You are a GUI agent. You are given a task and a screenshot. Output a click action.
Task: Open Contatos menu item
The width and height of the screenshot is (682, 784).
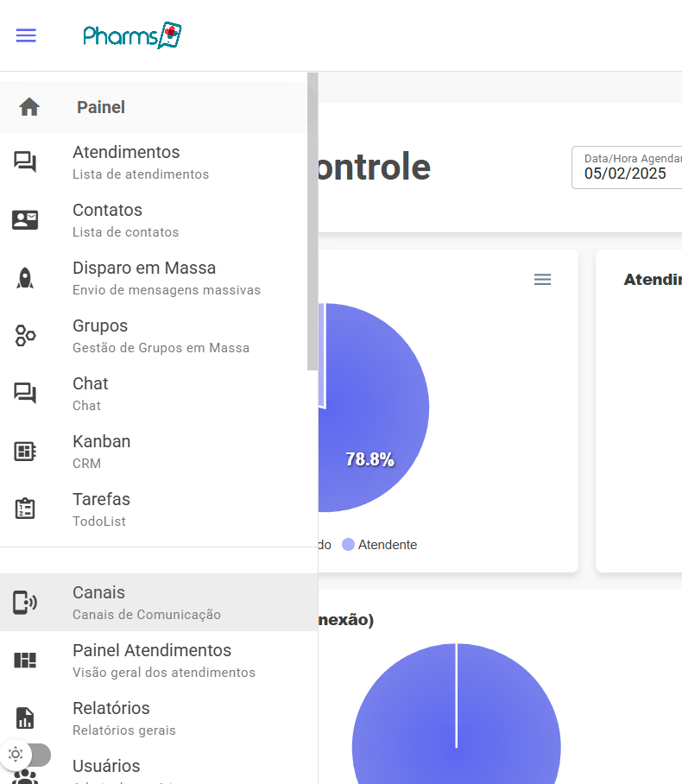[x=154, y=220]
